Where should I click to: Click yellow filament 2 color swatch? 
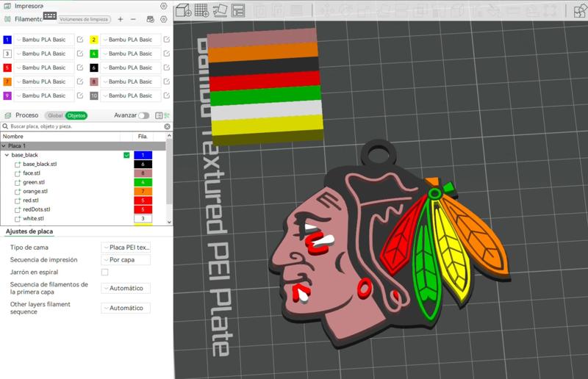point(94,40)
